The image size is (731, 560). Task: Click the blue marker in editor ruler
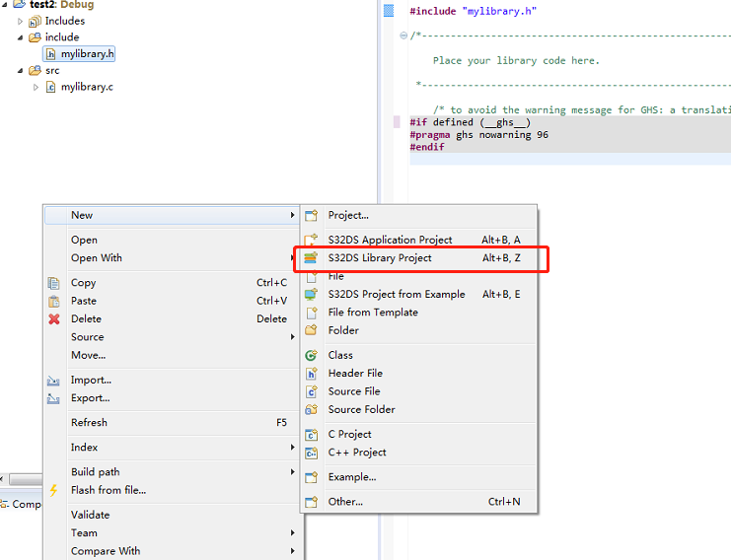point(389,10)
